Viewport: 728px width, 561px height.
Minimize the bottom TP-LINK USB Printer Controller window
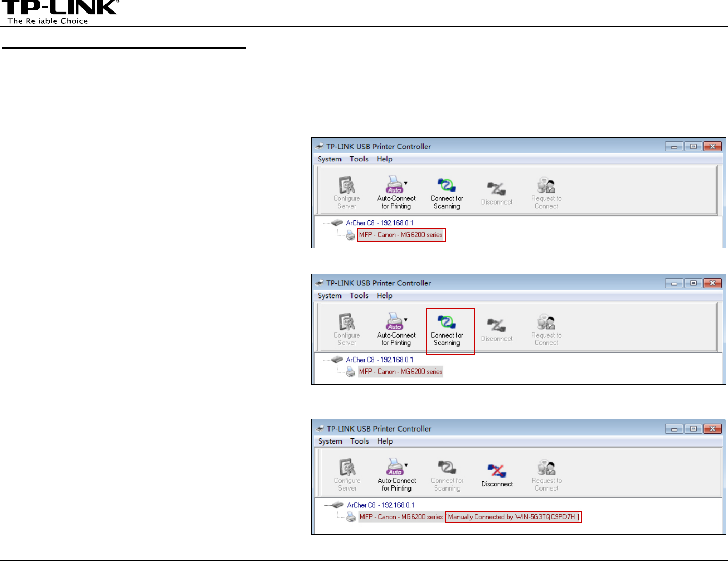[674, 429]
